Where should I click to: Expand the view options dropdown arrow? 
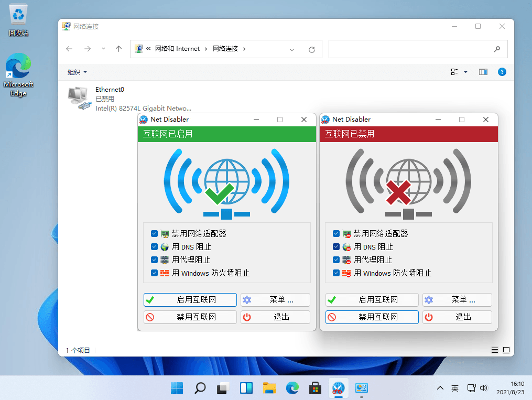466,72
